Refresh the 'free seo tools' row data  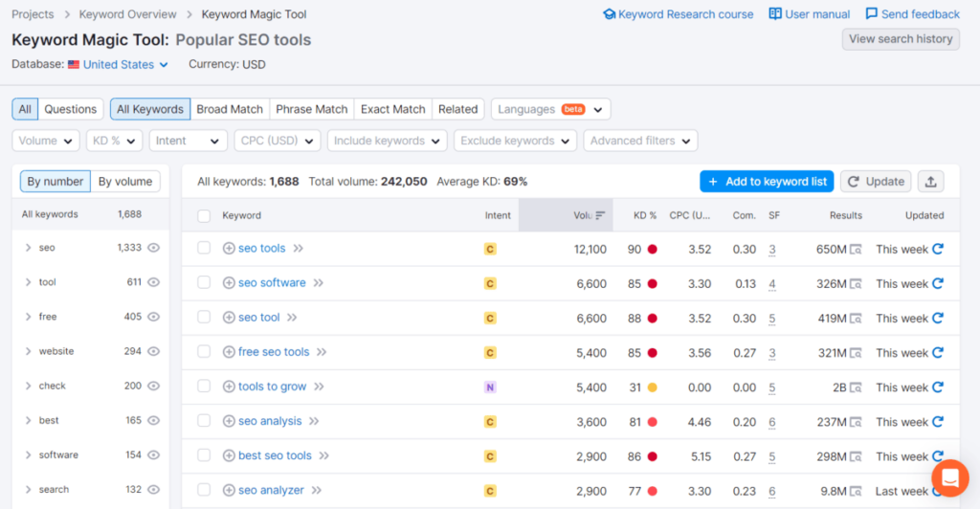[938, 352]
